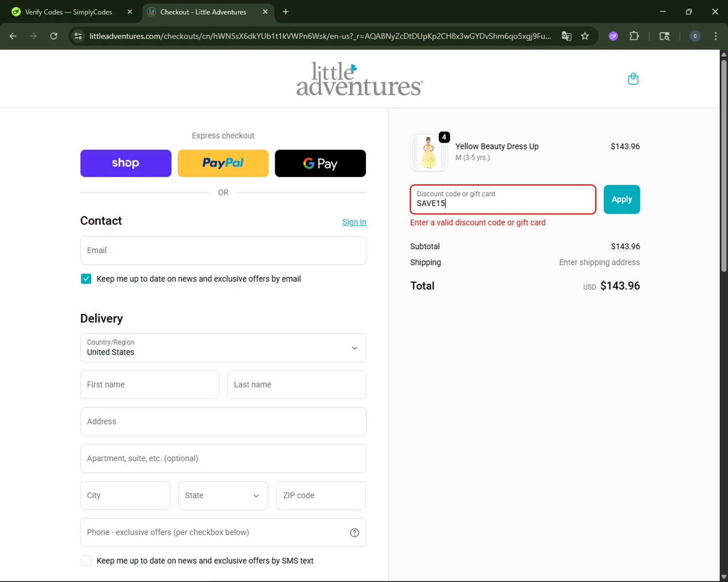The height and width of the screenshot is (582, 728).
Task: Bookmark this page with the star icon
Action: 585,36
